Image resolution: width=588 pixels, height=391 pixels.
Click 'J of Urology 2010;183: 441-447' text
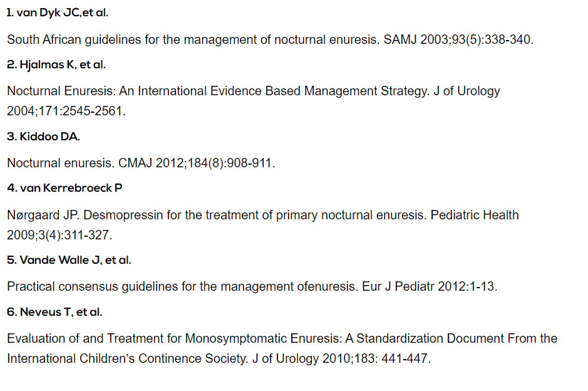tap(340, 358)
